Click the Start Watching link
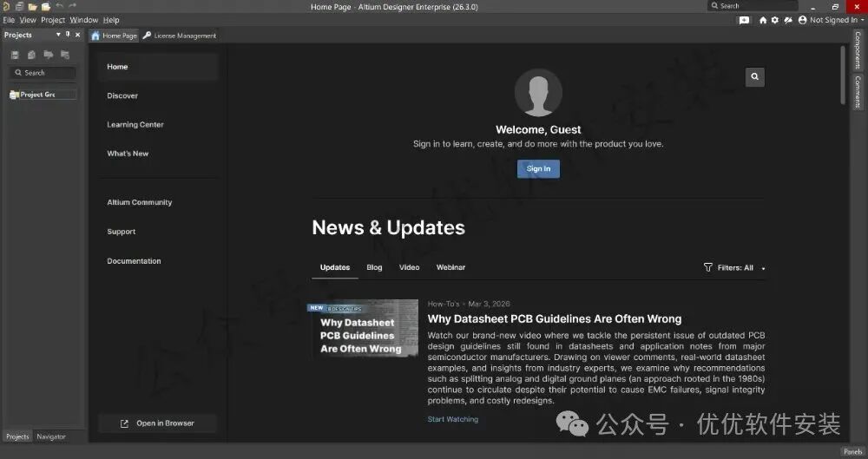The image size is (868, 459). click(453, 419)
